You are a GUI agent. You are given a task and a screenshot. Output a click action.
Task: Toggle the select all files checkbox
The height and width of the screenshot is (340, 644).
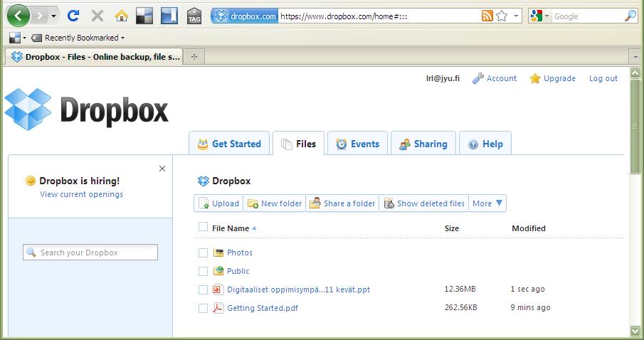[203, 227]
